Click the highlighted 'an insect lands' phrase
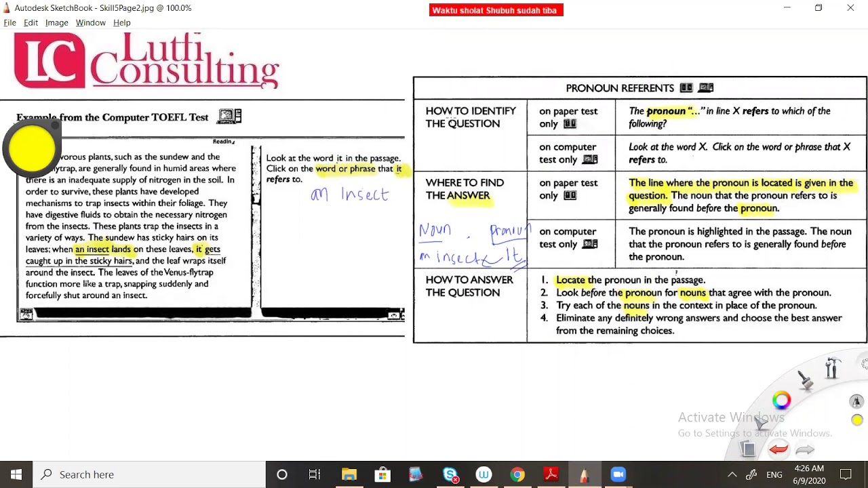Screen dimensions: 868x488 point(102,249)
